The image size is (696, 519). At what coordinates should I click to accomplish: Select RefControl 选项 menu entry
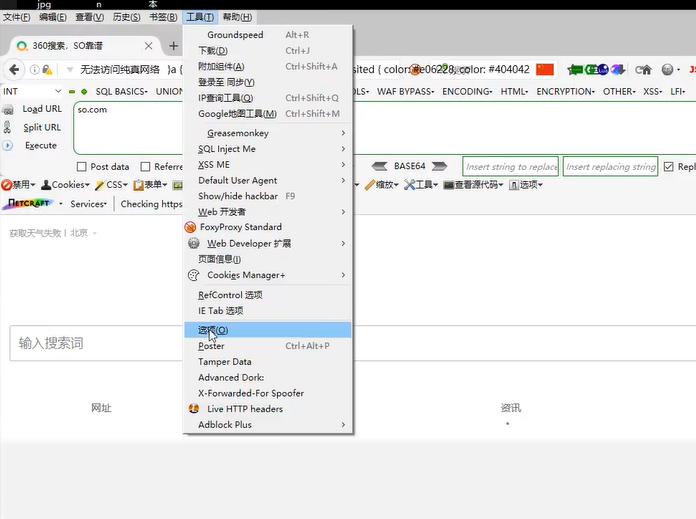tap(268, 295)
